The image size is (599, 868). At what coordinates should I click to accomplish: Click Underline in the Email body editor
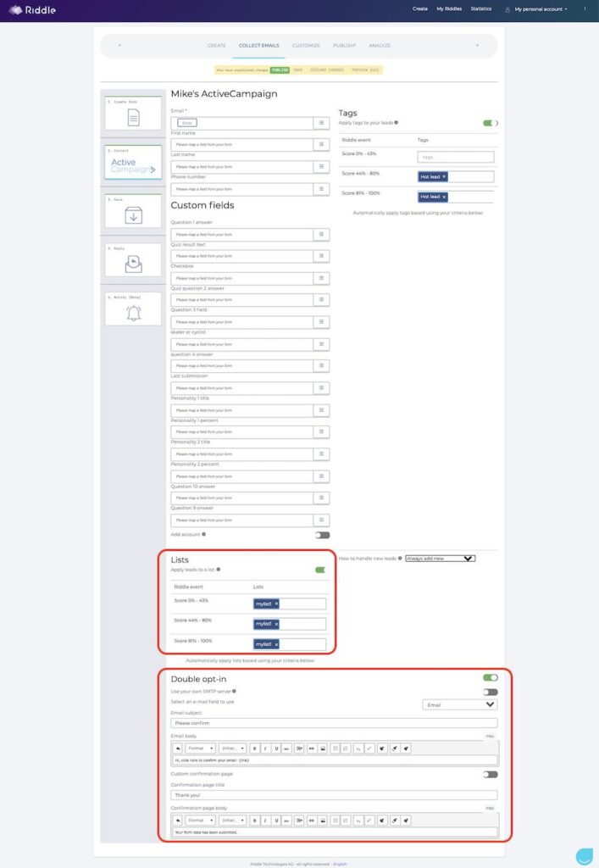tap(276, 748)
